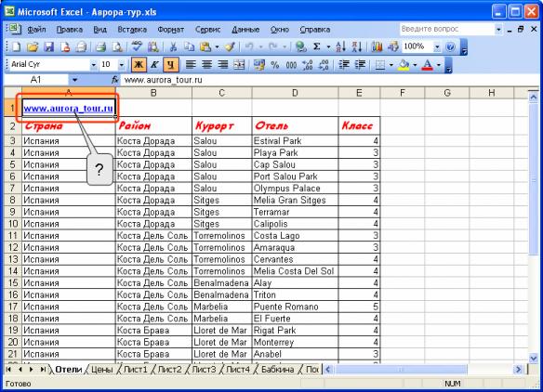Screen dimensions: 543x392
Task: Open the Правка menu
Action: point(69,30)
